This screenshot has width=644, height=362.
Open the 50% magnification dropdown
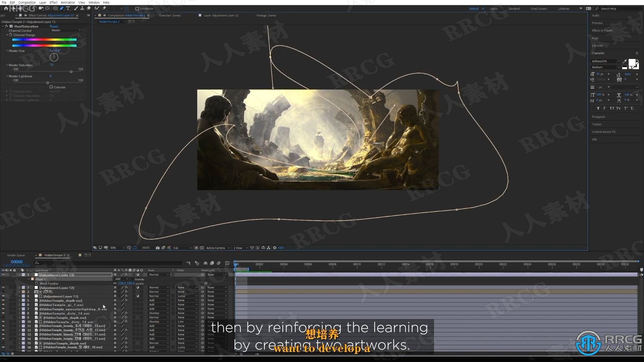point(117,248)
